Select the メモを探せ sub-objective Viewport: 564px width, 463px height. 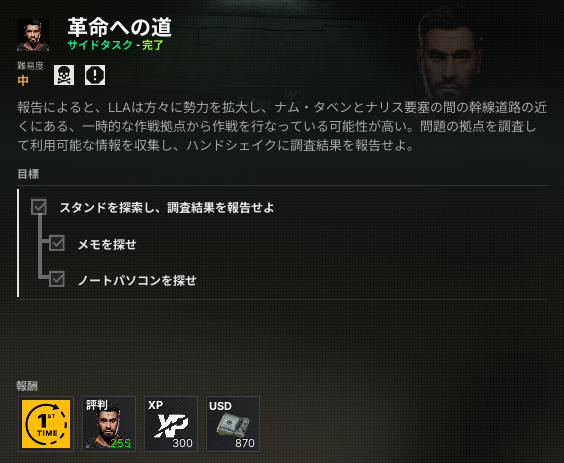coord(107,245)
